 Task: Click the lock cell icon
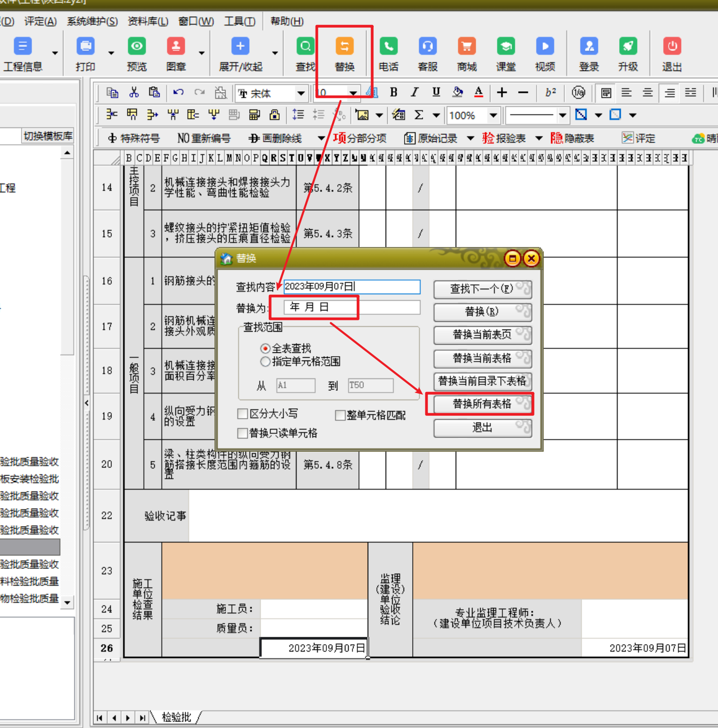(x=275, y=115)
